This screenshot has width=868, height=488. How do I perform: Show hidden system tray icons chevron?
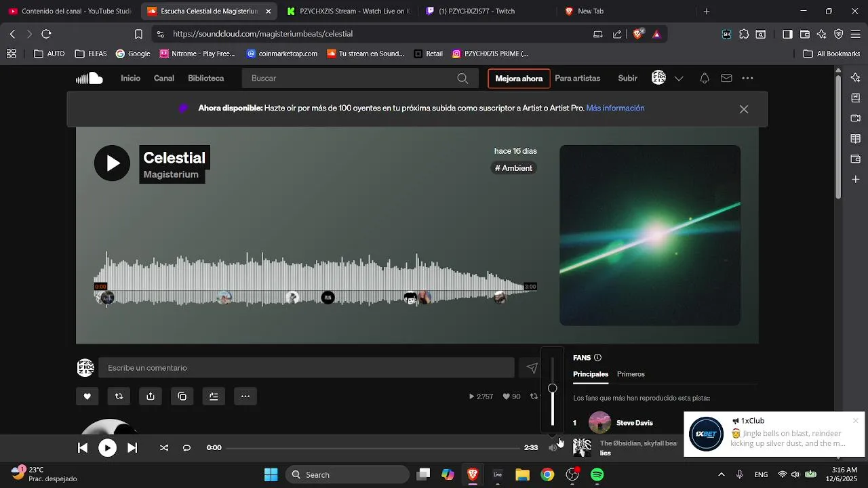pos(721,474)
